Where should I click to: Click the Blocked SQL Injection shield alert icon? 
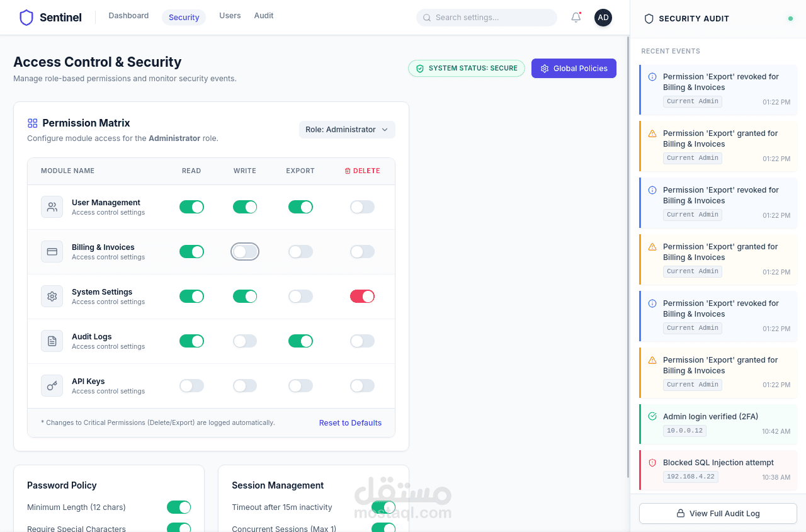pos(652,463)
